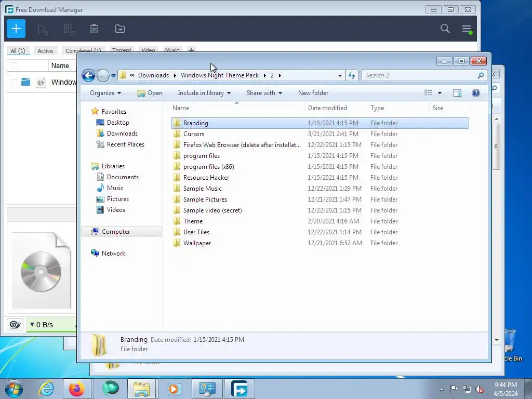Click Windows Night Theme Pack breadcrumb segment
The image size is (532, 399).
point(220,75)
